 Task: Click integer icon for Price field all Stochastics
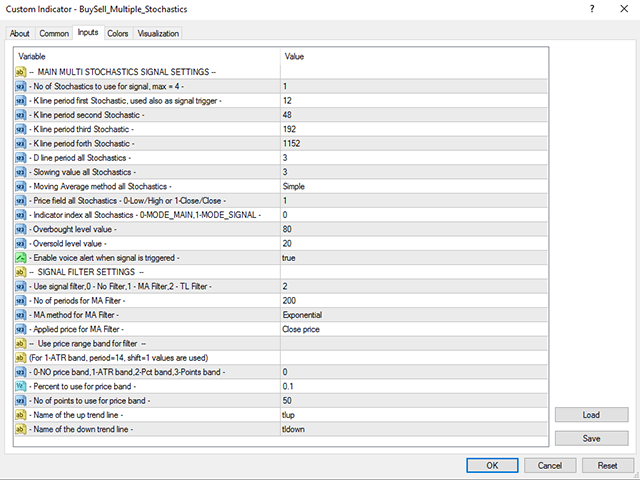pos(20,201)
